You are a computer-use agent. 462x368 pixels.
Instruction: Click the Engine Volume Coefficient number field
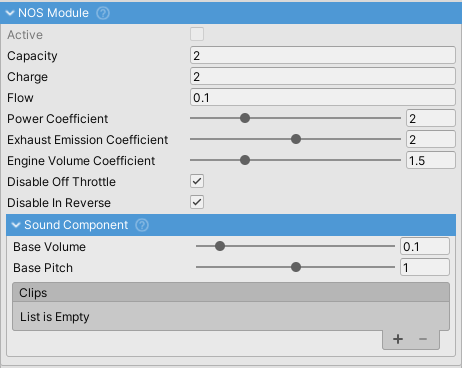[x=431, y=160]
